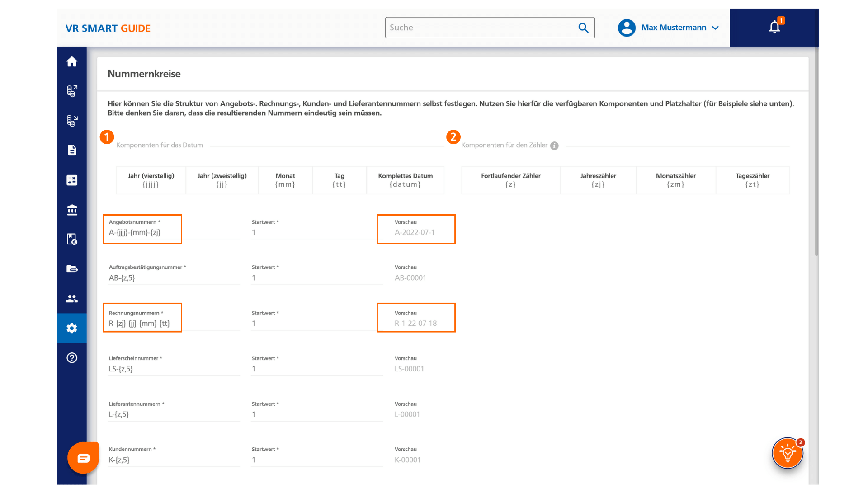Click preview value AB-00001
Screen dimensions: 868x488
coord(410,278)
